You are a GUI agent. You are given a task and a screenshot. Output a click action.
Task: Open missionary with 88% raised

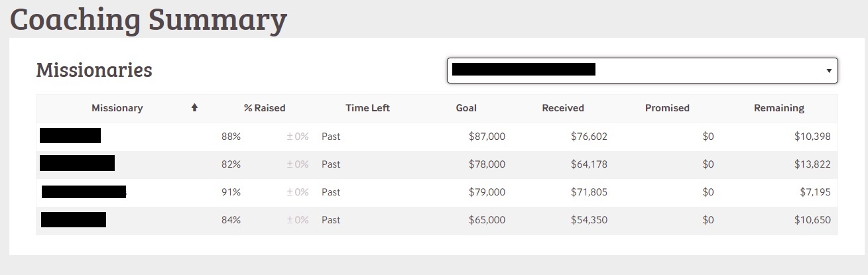point(70,136)
